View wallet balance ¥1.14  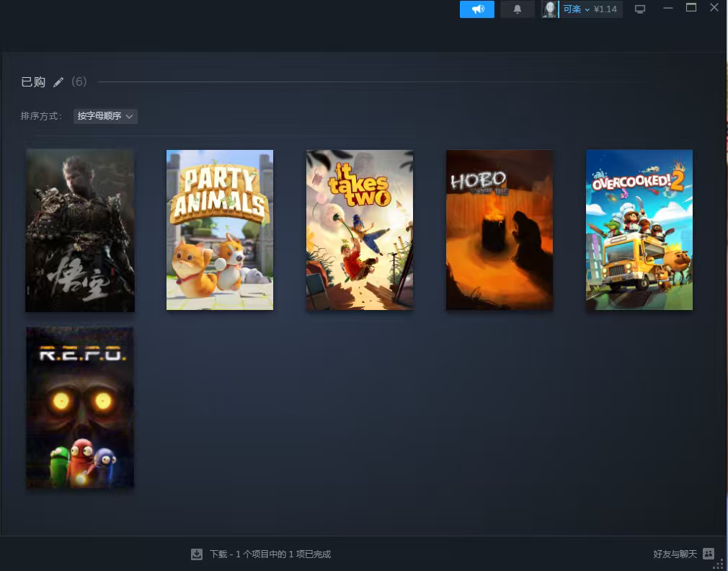605,9
